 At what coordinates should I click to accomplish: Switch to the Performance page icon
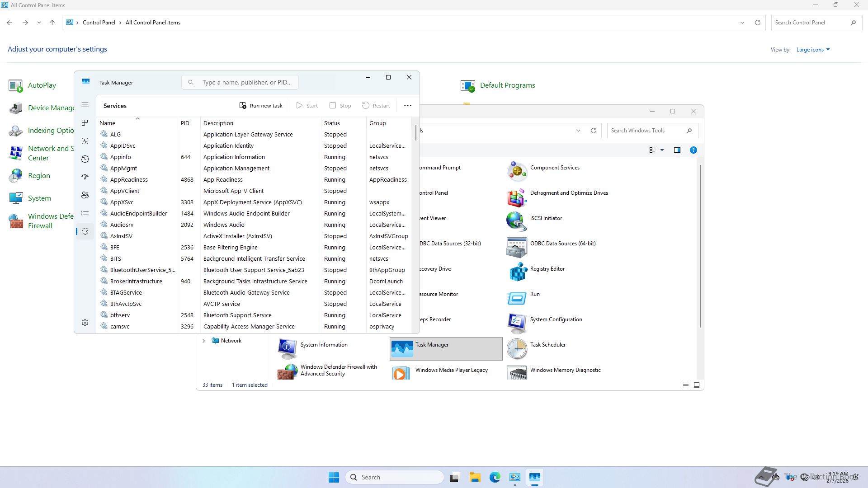point(85,141)
